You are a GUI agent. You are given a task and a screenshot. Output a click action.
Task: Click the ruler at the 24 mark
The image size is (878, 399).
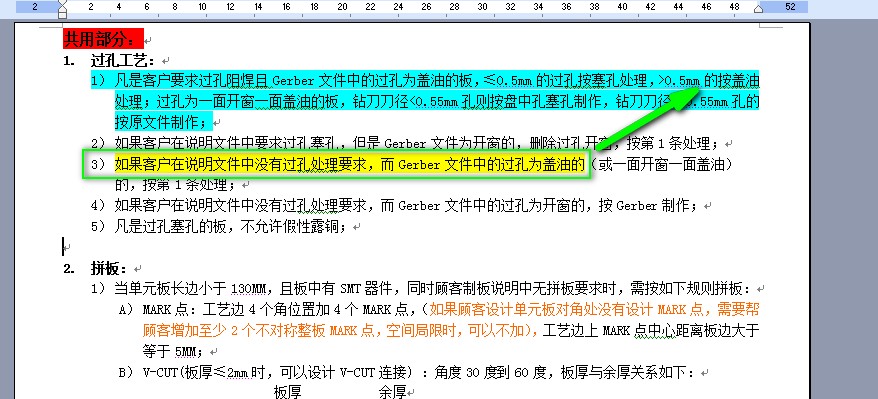pos(398,7)
